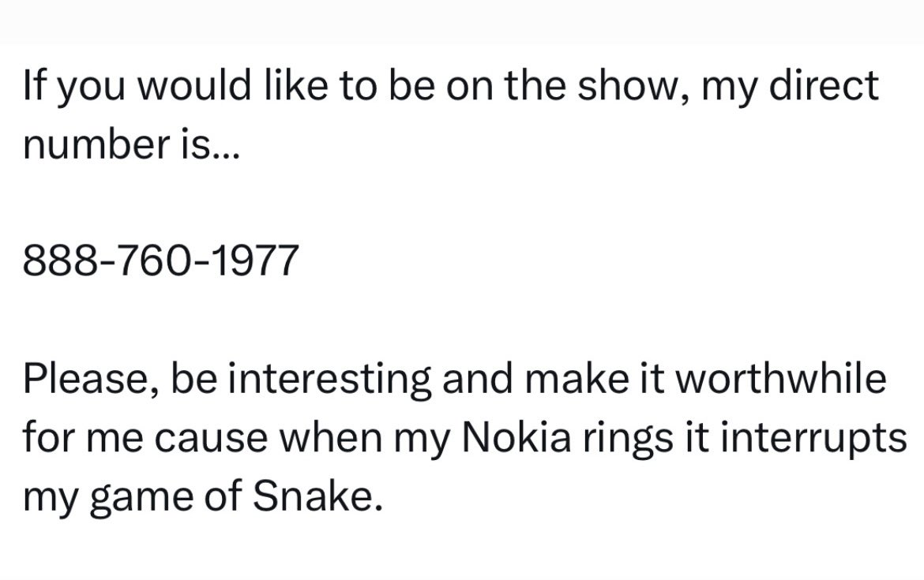Click the word "Nokia"
Image resolution: width=924 pixels, height=580 pixels.
click(516, 437)
